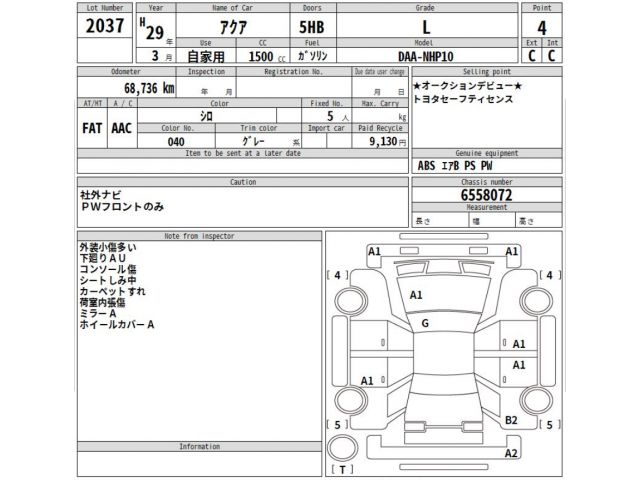Click the color number 040 cell

coord(175,142)
